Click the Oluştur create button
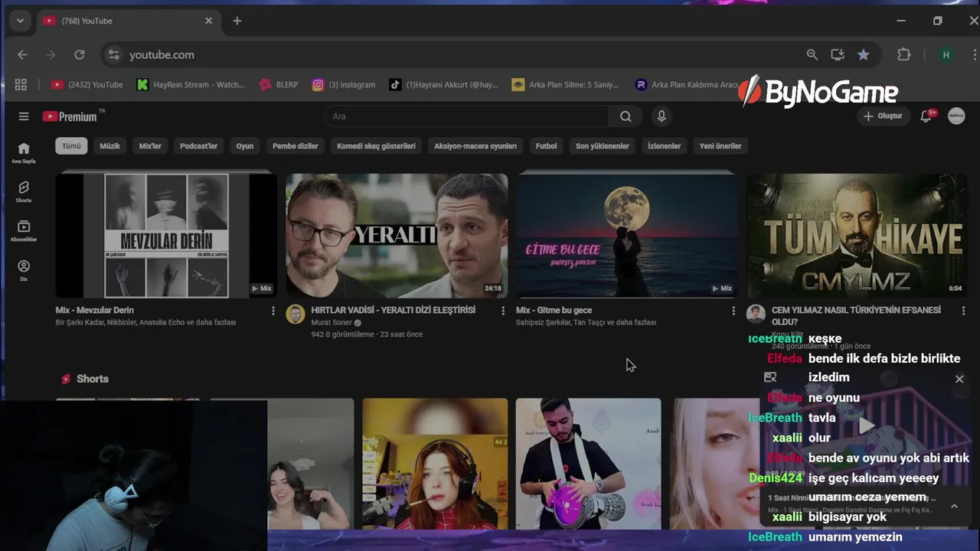Screen dimensions: 980x551 click(x=883, y=116)
